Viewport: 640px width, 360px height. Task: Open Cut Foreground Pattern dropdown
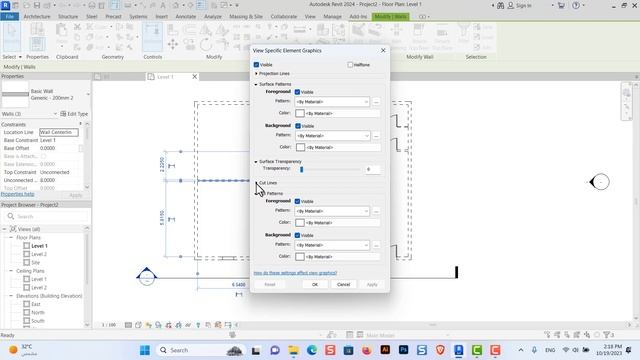coord(332,211)
